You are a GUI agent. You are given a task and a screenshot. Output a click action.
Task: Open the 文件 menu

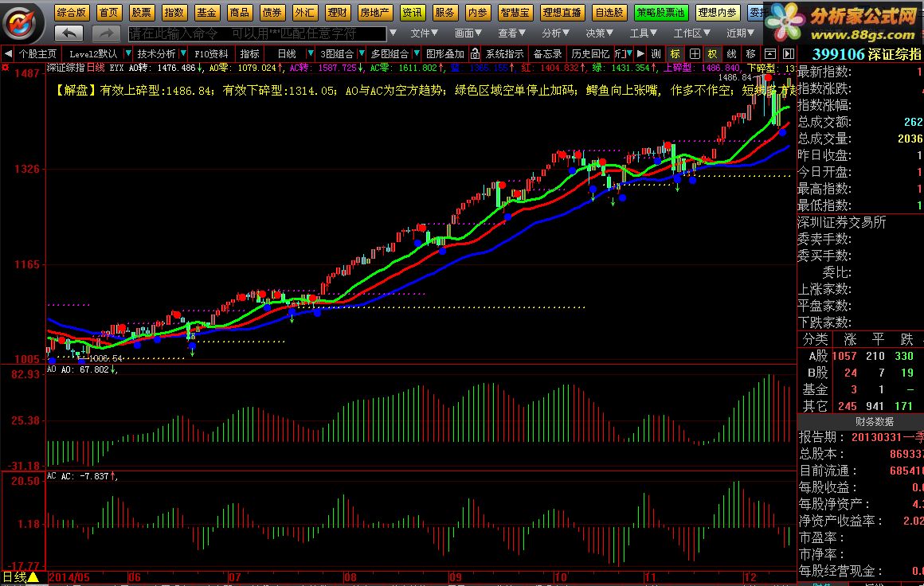(425, 33)
